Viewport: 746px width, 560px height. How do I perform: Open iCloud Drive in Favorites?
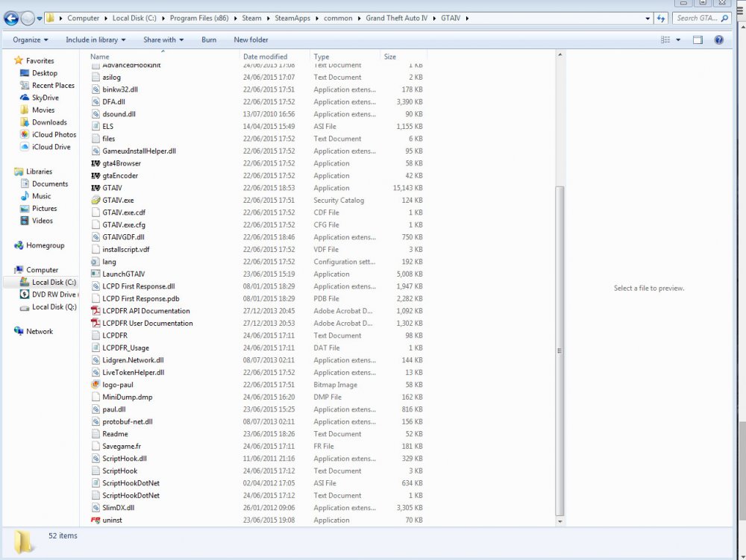[51, 147]
